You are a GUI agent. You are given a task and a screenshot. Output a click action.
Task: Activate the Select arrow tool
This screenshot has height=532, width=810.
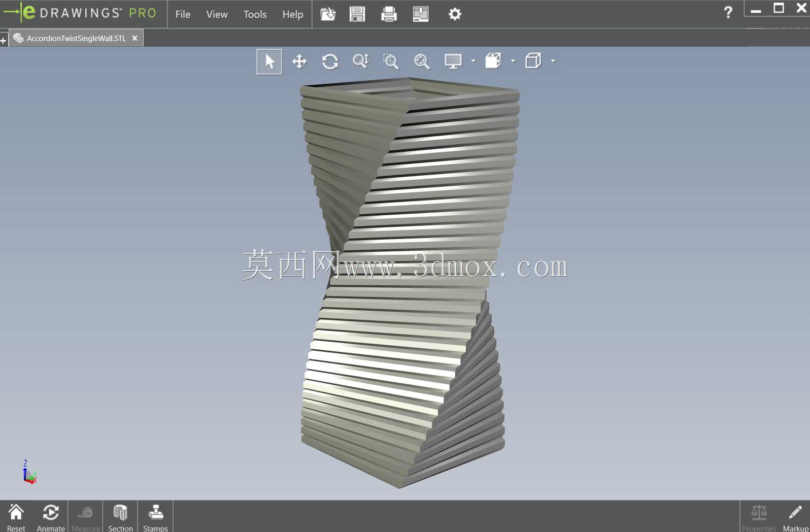269,62
